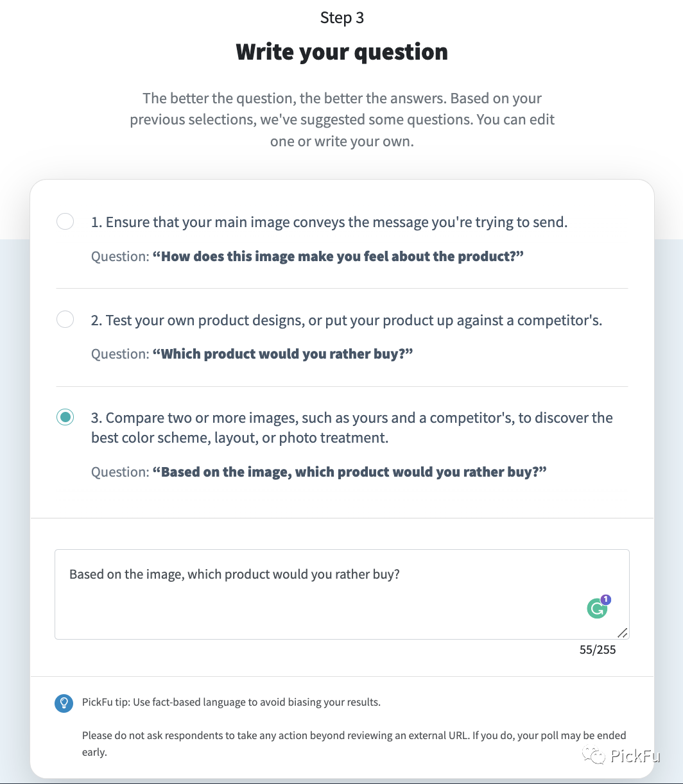The width and height of the screenshot is (683, 784).
Task: Click the PickFu watermark text
Action: (x=635, y=756)
